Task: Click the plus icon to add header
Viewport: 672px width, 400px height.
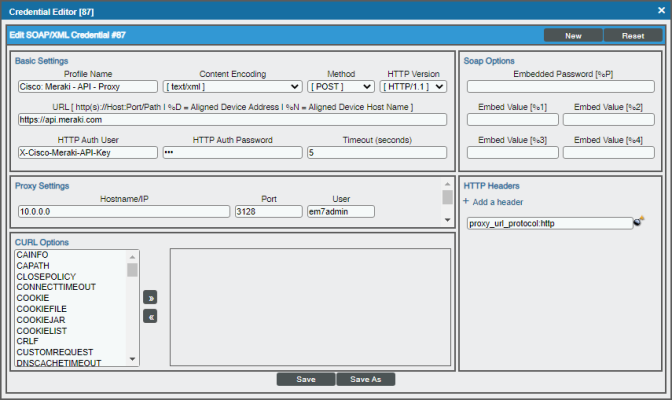Action: [466, 201]
